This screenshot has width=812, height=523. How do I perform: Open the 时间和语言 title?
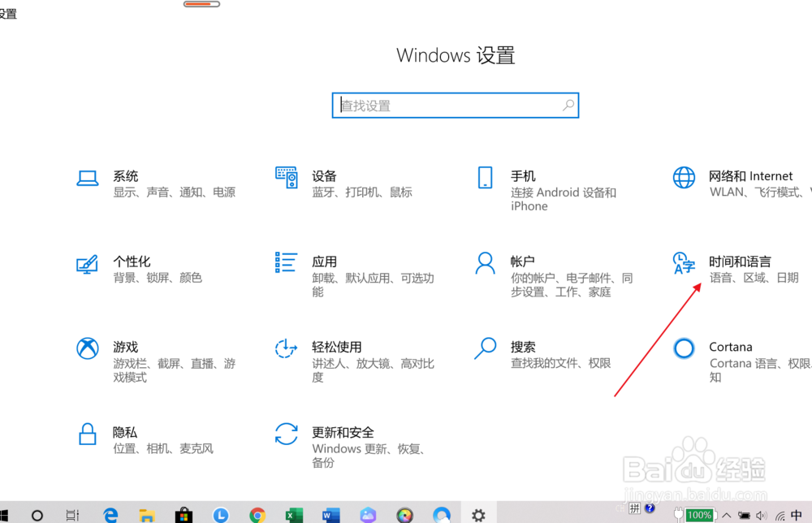tap(740, 261)
